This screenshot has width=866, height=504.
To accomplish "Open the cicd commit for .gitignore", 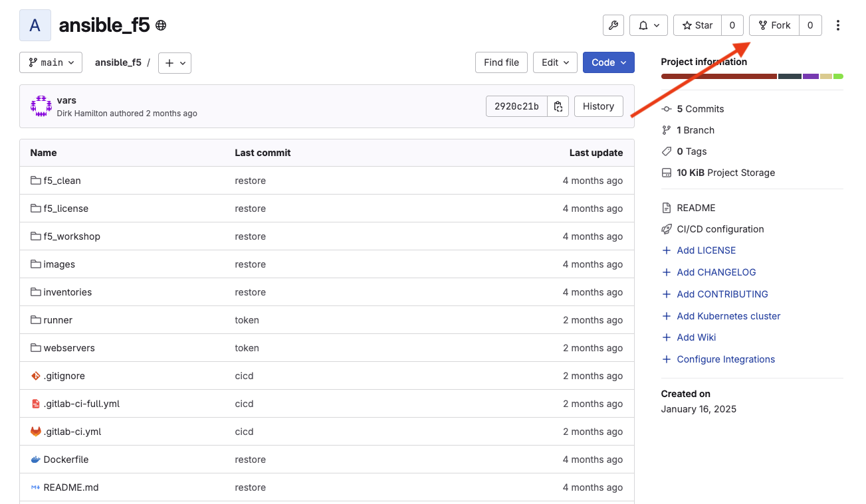I will point(244,376).
